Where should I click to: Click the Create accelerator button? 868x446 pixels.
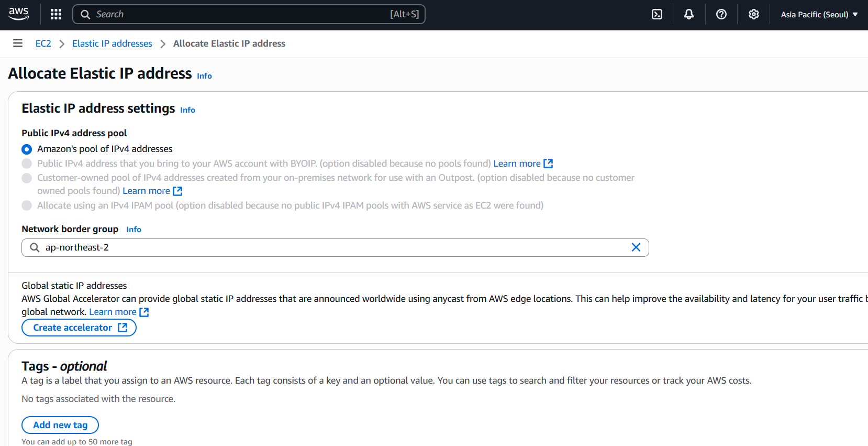pos(79,328)
